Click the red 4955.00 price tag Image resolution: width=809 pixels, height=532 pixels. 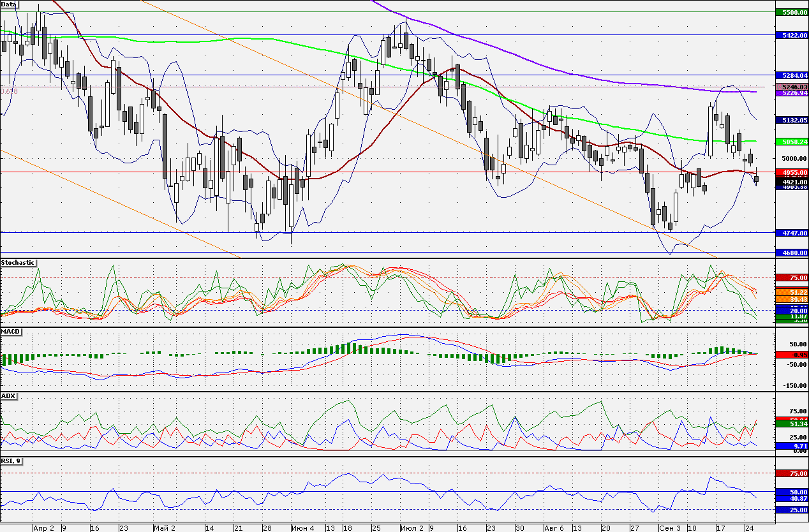(x=790, y=173)
